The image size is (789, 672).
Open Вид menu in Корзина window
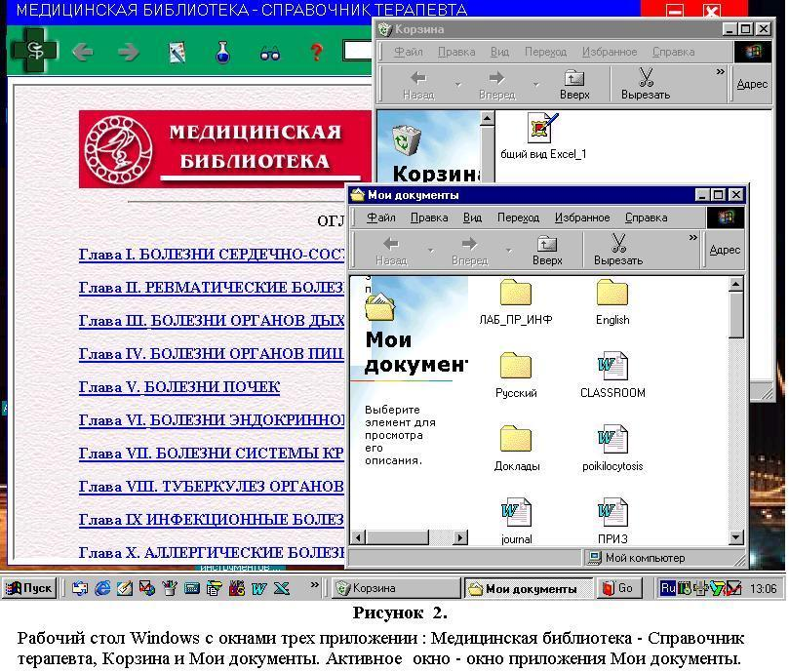point(499,52)
